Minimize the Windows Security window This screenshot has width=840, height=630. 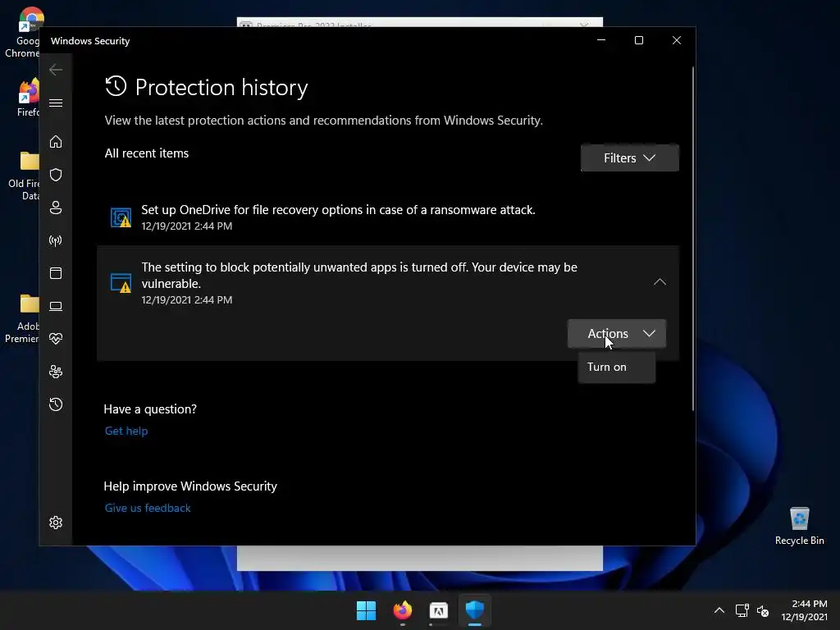601,40
